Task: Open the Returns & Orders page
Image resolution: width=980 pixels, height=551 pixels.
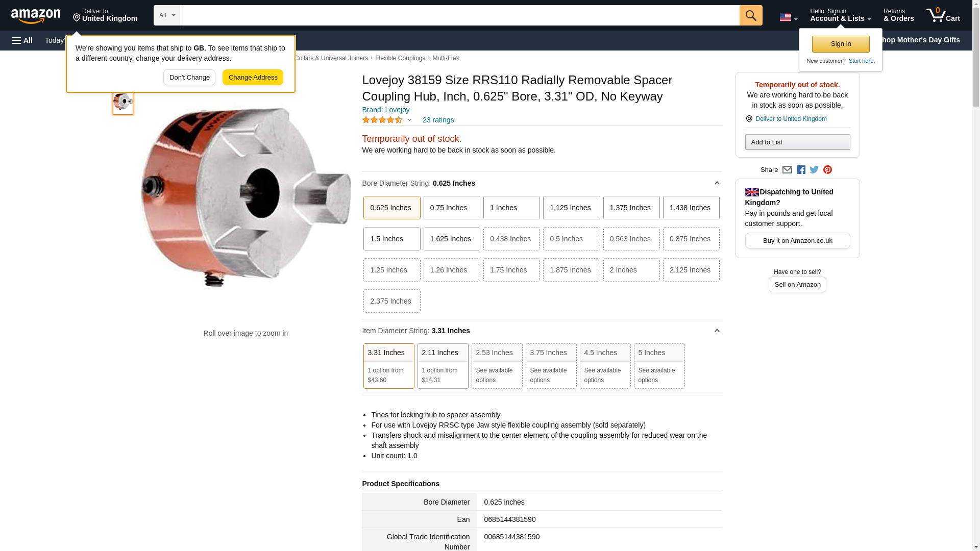Action: (x=898, y=15)
